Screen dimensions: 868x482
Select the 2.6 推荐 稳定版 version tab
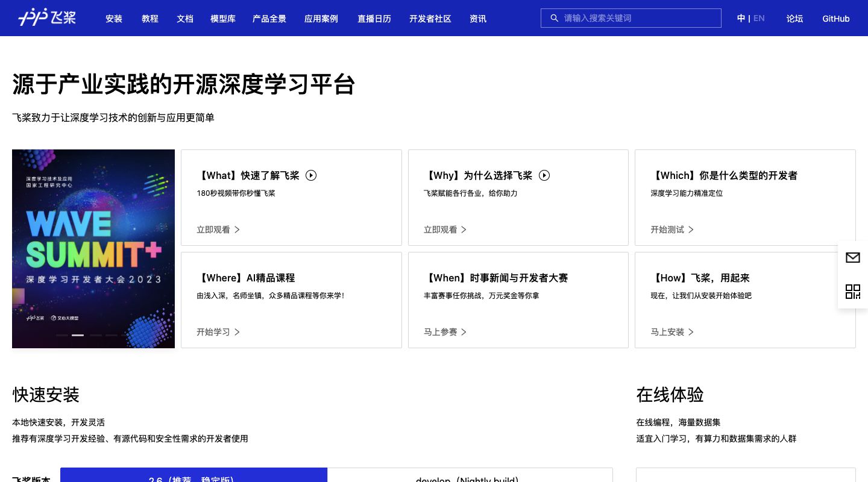pyautogui.click(x=193, y=475)
